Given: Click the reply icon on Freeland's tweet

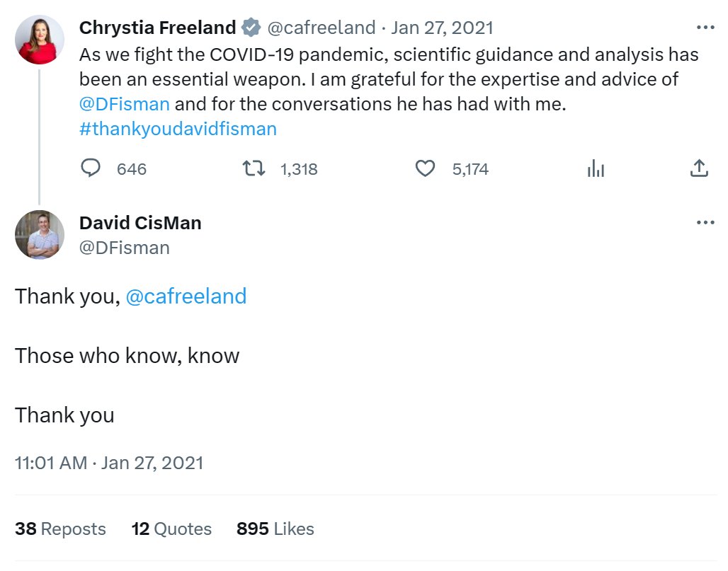Looking at the screenshot, I should (91, 168).
